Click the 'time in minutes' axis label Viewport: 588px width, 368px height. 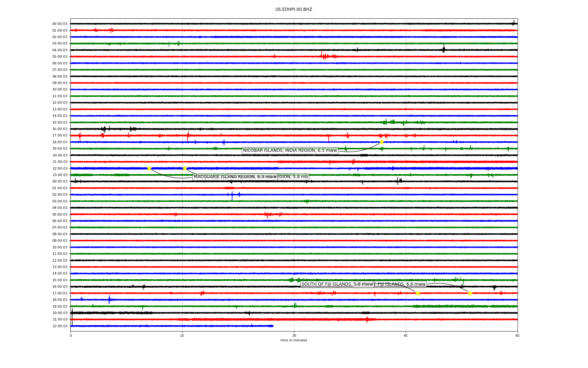[294, 340]
